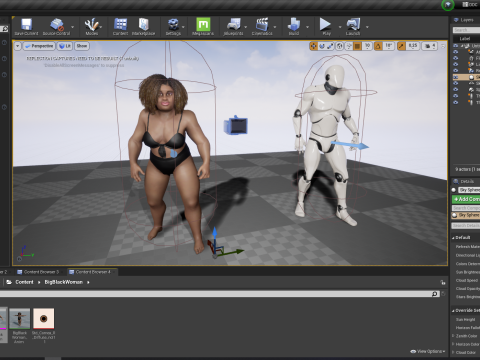480x360 pixels.
Task: Toggle grid snapping orange grid icon
Action: pyautogui.click(x=357, y=46)
